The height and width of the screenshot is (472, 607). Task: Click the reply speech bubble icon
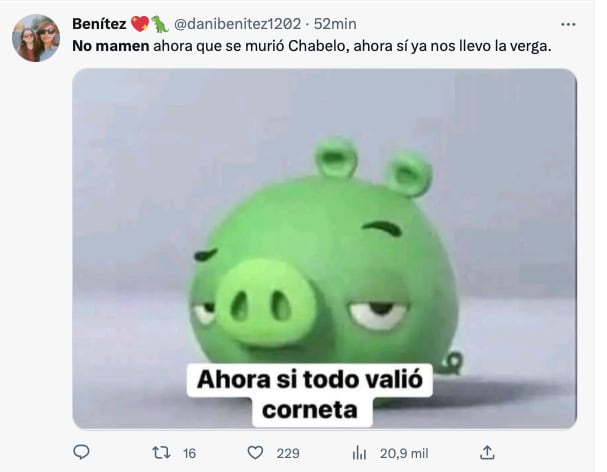pos(81,452)
